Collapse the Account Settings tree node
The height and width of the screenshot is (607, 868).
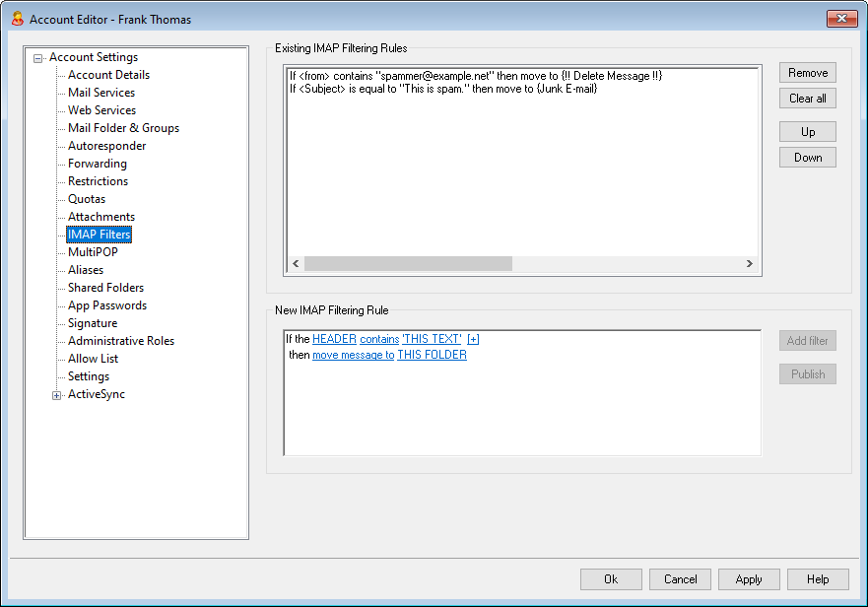tap(38, 58)
